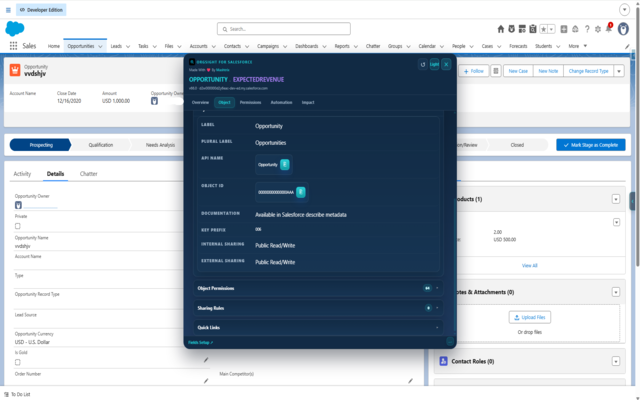Open the Leads nav dropdown chevron
Image resolution: width=640 pixels, height=400 pixels.
(128, 47)
